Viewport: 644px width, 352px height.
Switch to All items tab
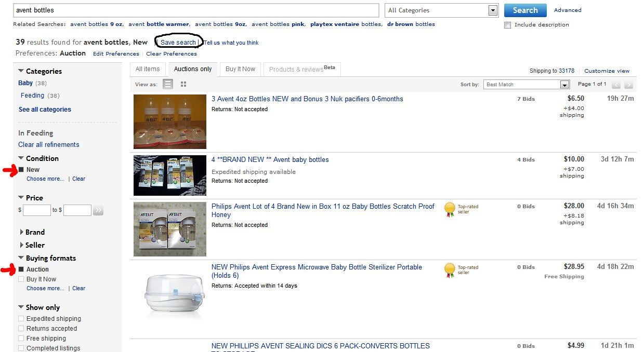click(x=148, y=69)
